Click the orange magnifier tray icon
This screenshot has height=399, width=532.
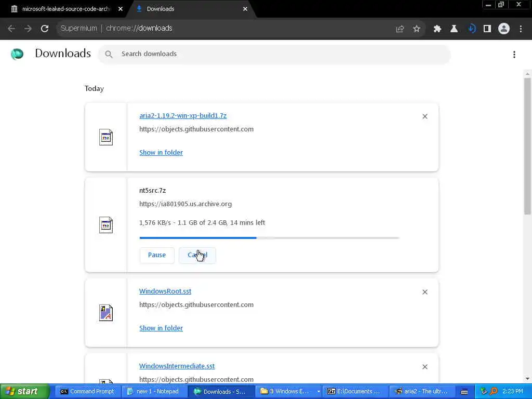point(494,392)
